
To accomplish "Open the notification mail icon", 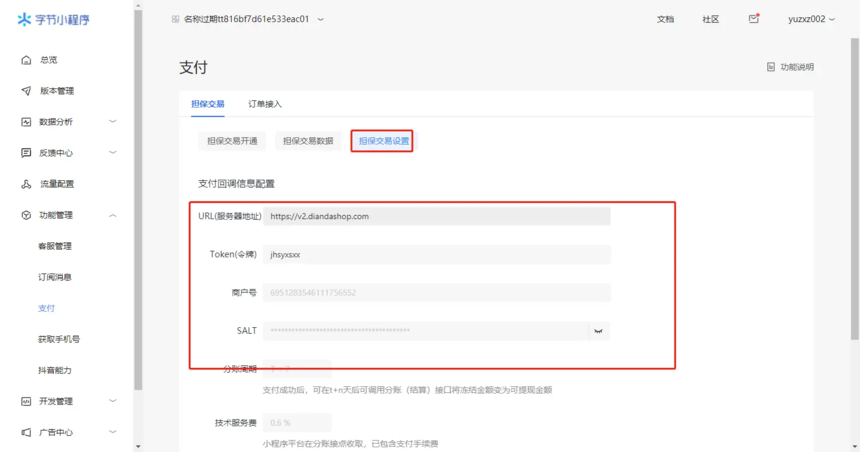I will click(x=754, y=19).
